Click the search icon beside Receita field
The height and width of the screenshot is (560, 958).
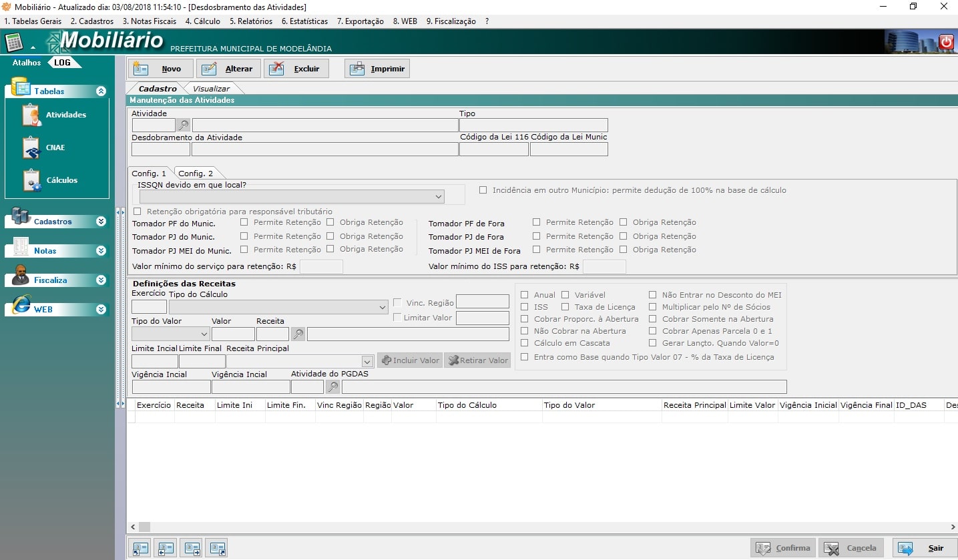[298, 334]
